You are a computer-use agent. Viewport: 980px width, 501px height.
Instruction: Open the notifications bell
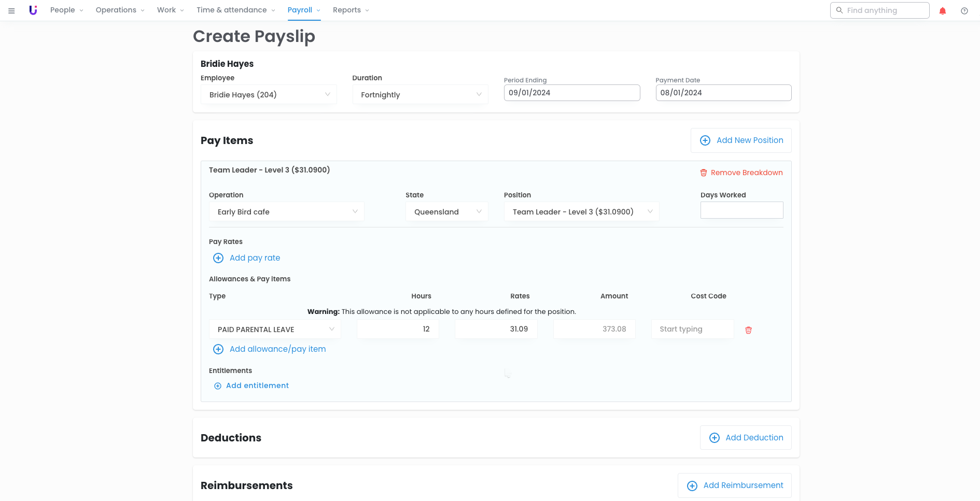[943, 11]
